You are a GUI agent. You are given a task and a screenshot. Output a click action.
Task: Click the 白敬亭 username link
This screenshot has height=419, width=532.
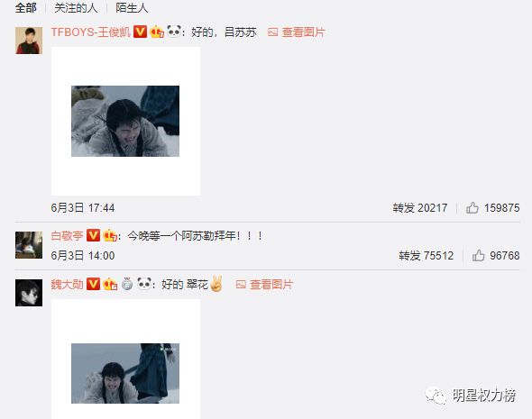[68, 235]
